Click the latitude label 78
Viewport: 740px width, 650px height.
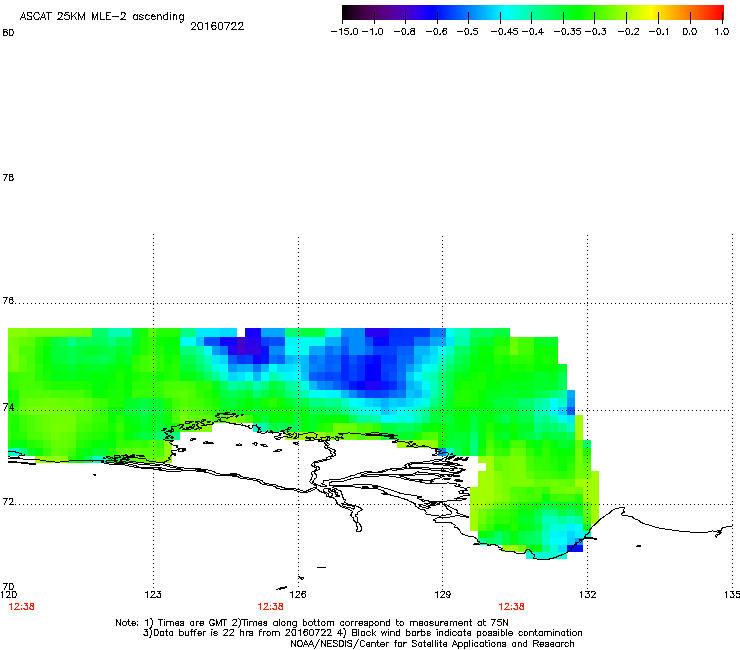pos(8,177)
